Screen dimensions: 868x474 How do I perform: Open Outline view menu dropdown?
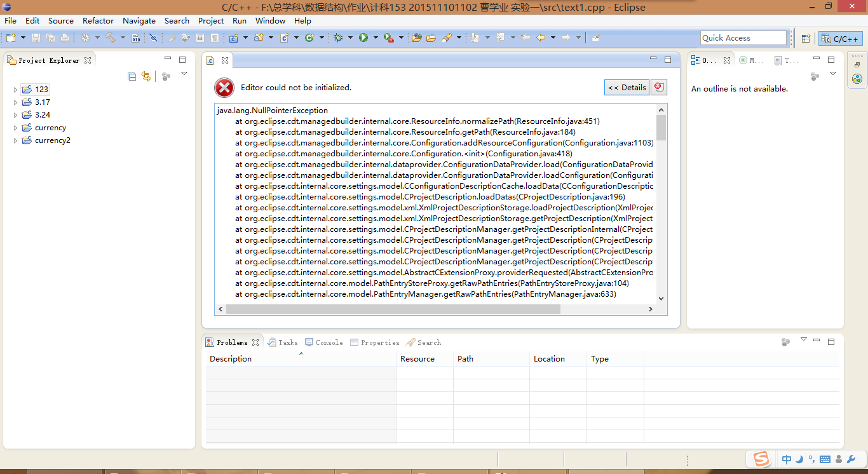833,74
